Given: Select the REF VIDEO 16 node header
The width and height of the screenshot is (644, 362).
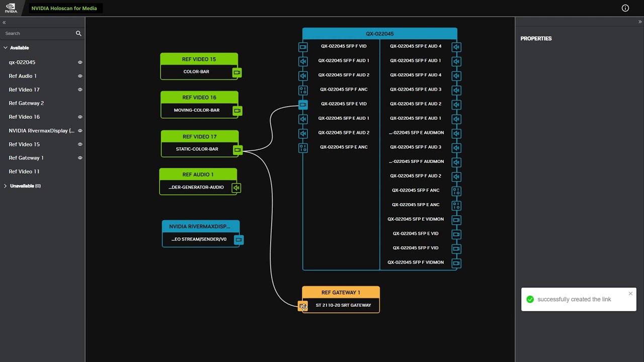Looking at the screenshot, I should (x=199, y=98).
